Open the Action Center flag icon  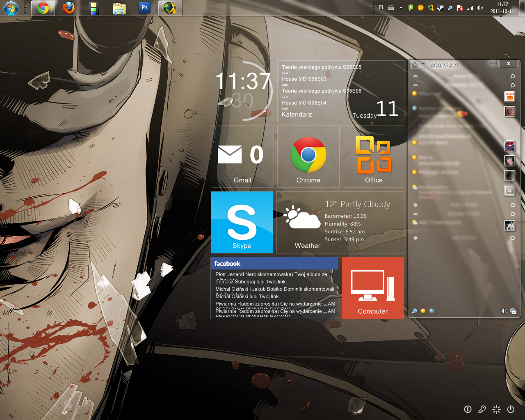(460, 8)
